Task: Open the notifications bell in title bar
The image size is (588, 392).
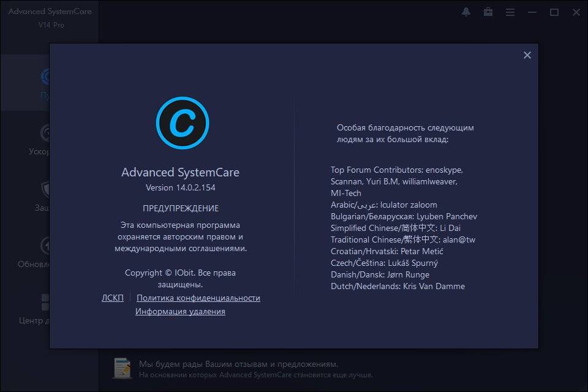Action: click(x=466, y=12)
